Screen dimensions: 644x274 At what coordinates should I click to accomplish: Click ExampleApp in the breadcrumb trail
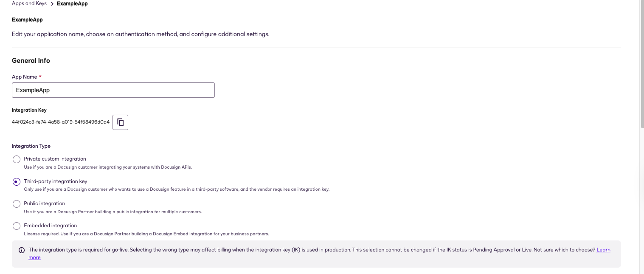click(72, 3)
